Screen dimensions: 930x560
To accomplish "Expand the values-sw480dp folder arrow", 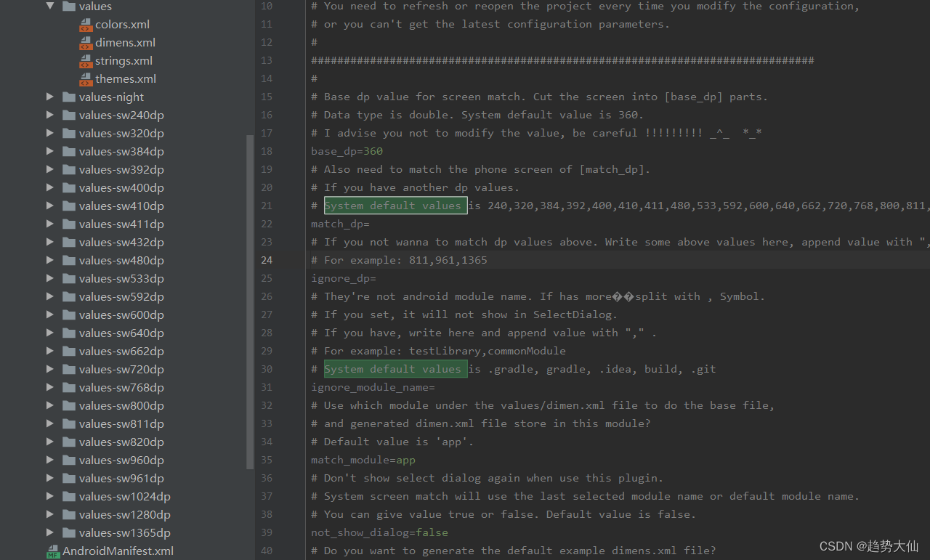I will (x=50, y=260).
